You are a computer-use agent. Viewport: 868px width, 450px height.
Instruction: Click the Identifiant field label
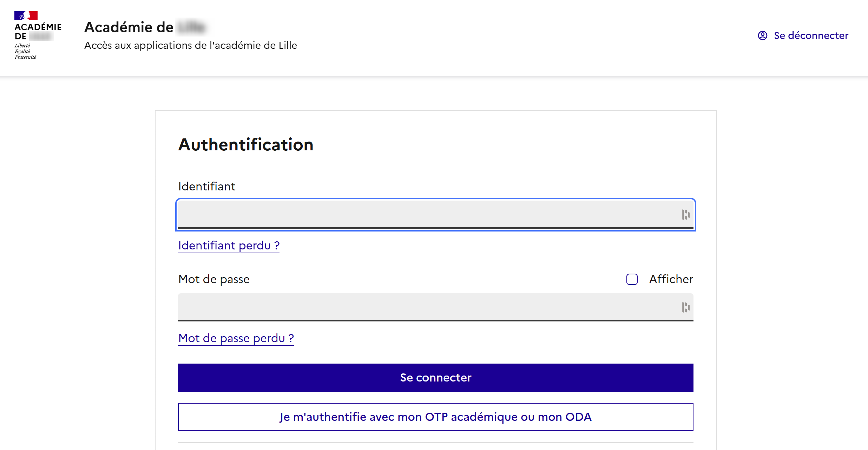206,186
